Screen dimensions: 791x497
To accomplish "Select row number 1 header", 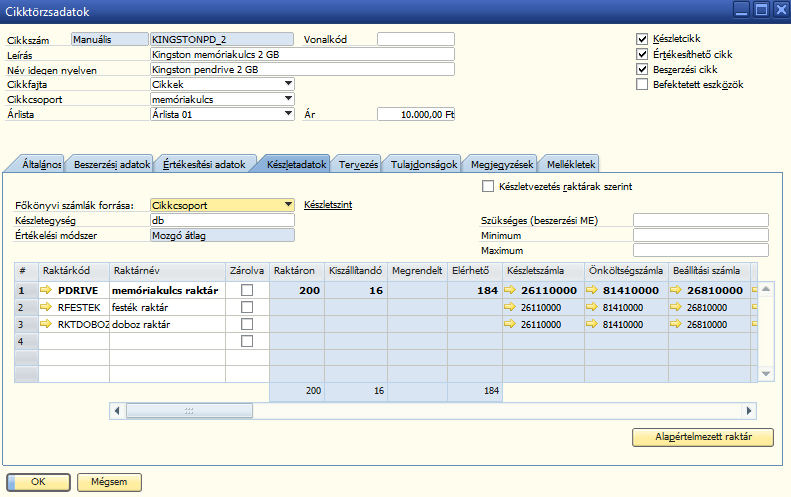I will (x=26, y=290).
